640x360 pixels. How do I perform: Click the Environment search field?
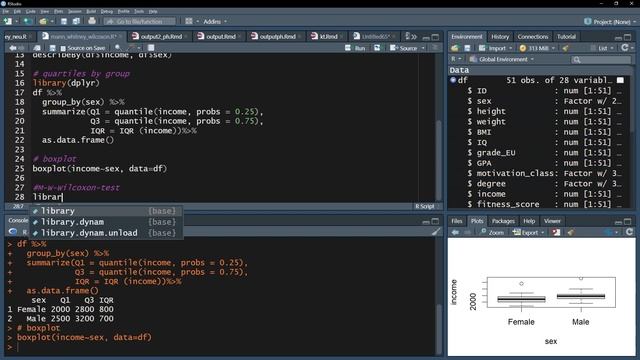(x=601, y=60)
